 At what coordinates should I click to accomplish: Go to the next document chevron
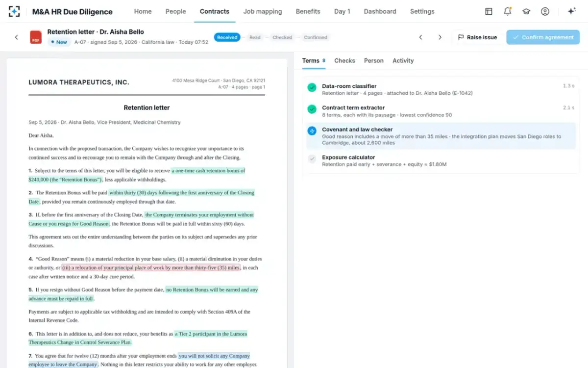[x=440, y=37]
